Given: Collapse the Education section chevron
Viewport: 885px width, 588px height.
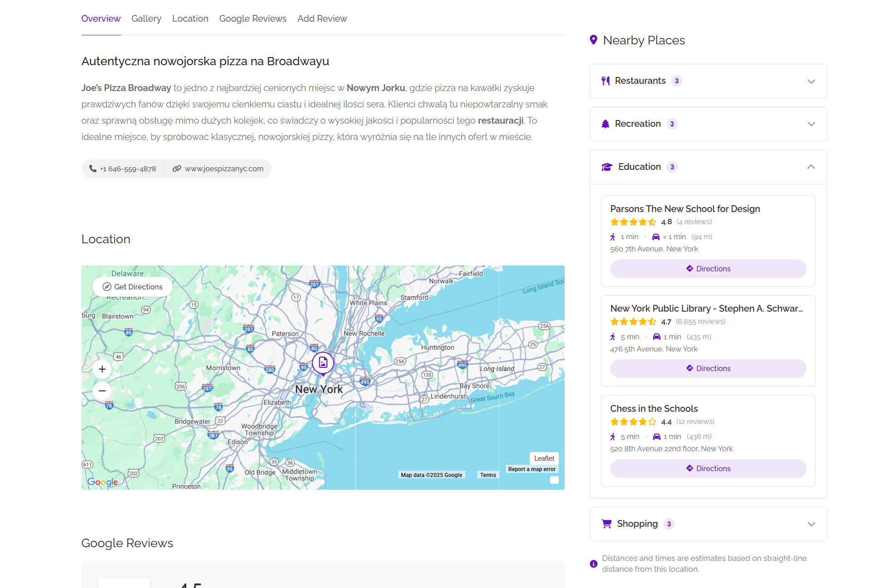Looking at the screenshot, I should [811, 167].
